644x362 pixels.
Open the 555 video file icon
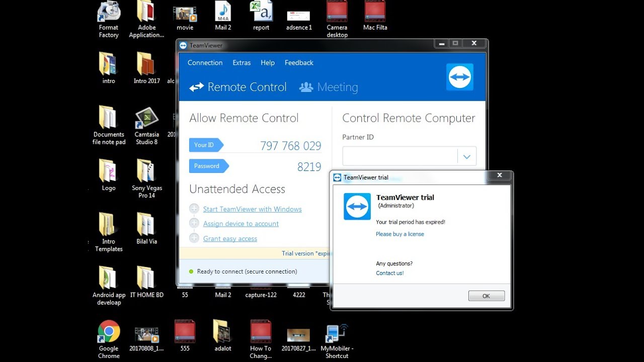(x=185, y=335)
